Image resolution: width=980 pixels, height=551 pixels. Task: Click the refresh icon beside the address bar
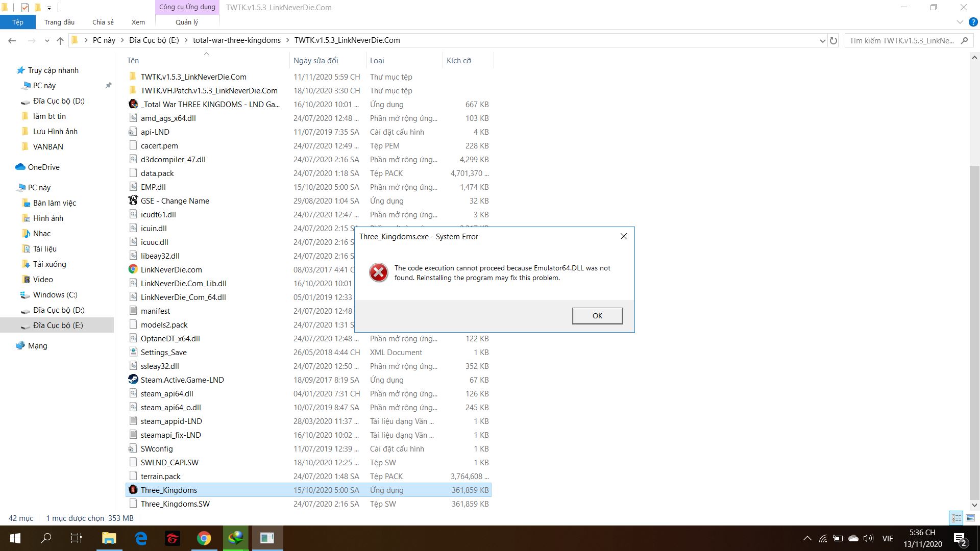click(x=834, y=40)
